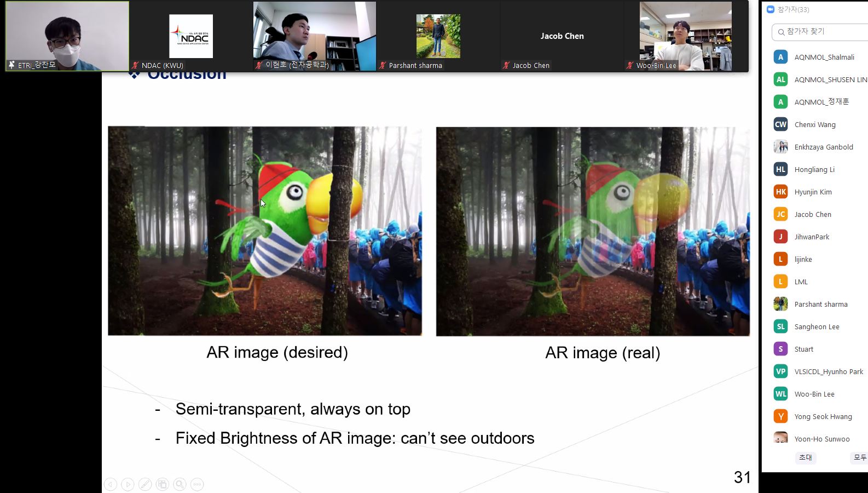Viewport: 868px width, 493px height.
Task: Click the slide number 31
Action: click(x=742, y=477)
